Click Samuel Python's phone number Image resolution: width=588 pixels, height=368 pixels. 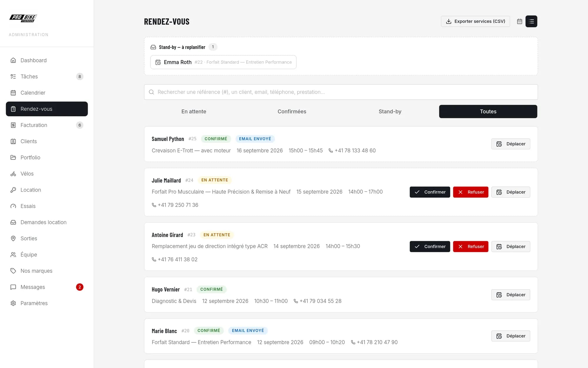(352, 150)
